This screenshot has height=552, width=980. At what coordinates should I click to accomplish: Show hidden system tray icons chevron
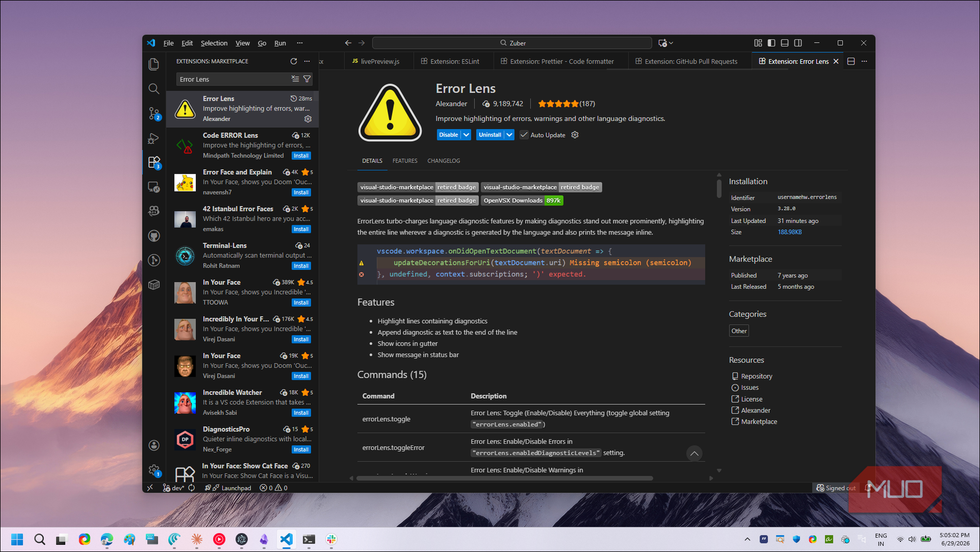coord(747,539)
